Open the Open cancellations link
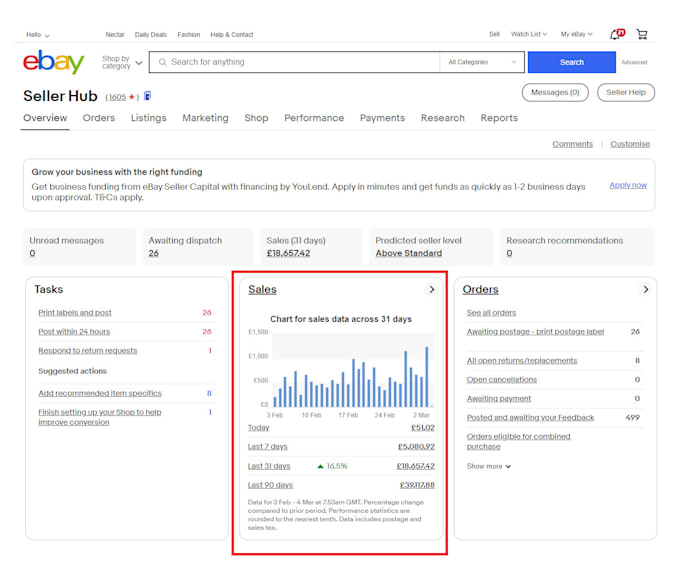The image size is (680, 564). 502,380
